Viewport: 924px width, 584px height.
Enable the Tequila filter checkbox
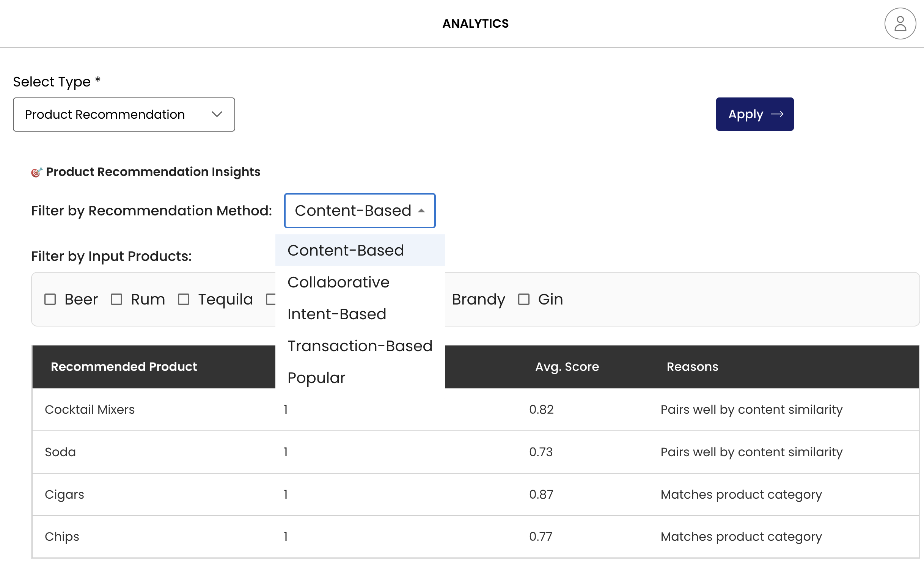click(184, 299)
